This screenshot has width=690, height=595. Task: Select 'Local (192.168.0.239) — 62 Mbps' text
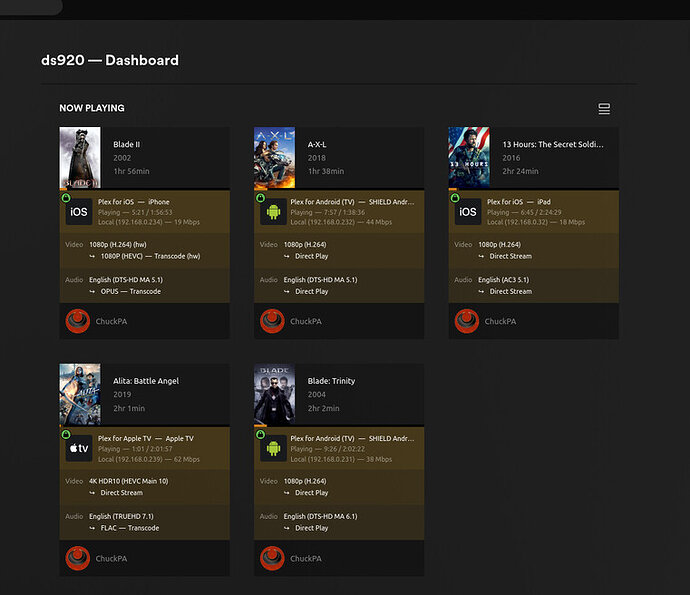(x=149, y=459)
